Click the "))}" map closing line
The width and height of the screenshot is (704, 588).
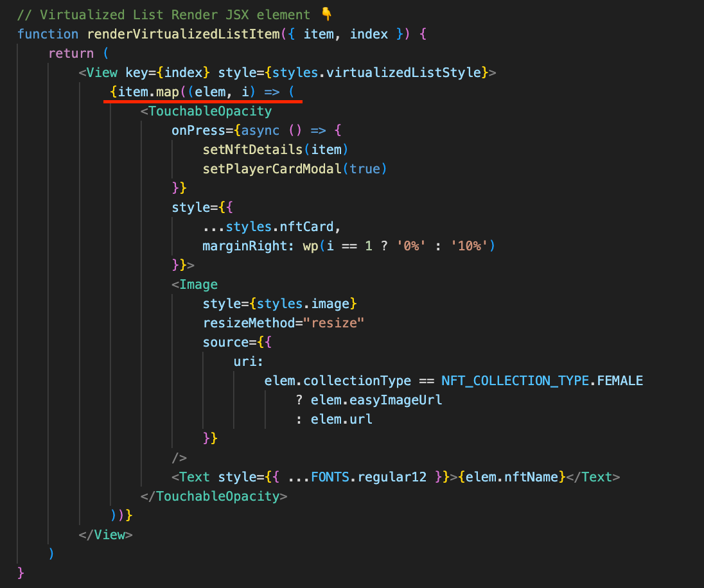121,515
